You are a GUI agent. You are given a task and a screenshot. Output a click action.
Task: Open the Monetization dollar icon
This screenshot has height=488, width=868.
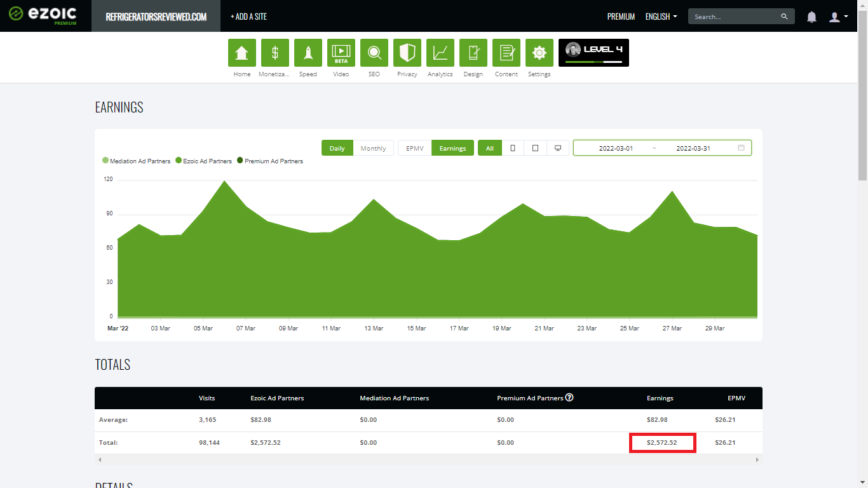(275, 53)
